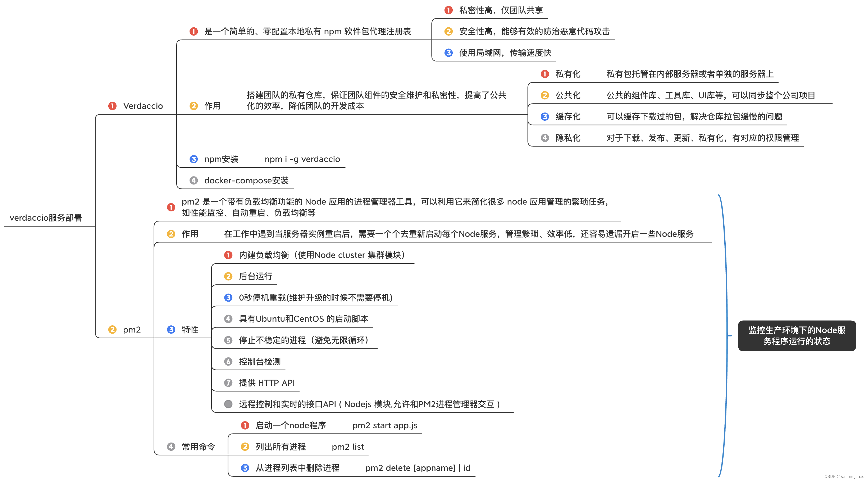The width and height of the screenshot is (868, 481).
Task: Select the Verdaccio branch node
Action: pos(143,106)
